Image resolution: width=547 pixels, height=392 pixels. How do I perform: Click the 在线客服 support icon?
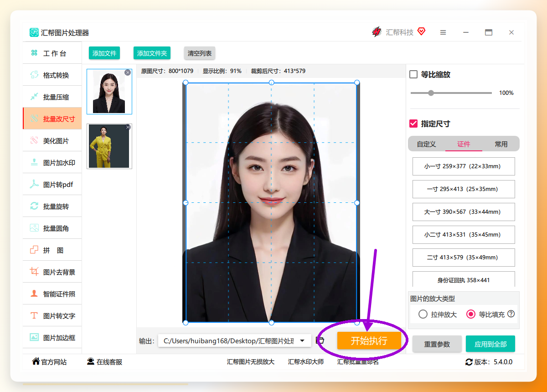coord(91,361)
